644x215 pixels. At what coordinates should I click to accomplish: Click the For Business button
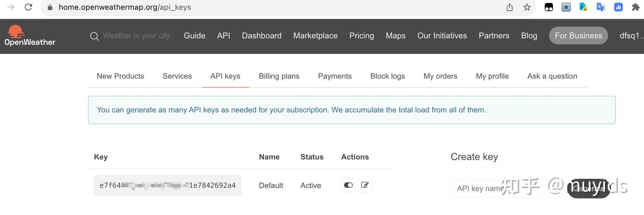(578, 36)
